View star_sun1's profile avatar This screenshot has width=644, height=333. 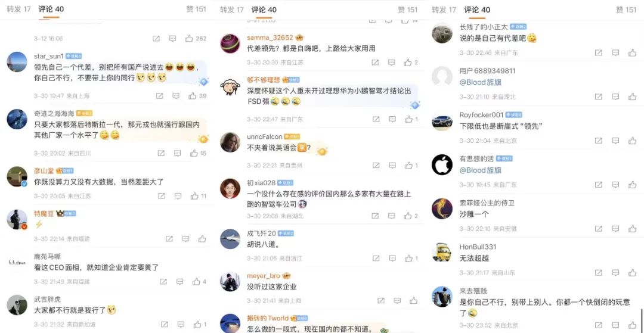(x=17, y=62)
